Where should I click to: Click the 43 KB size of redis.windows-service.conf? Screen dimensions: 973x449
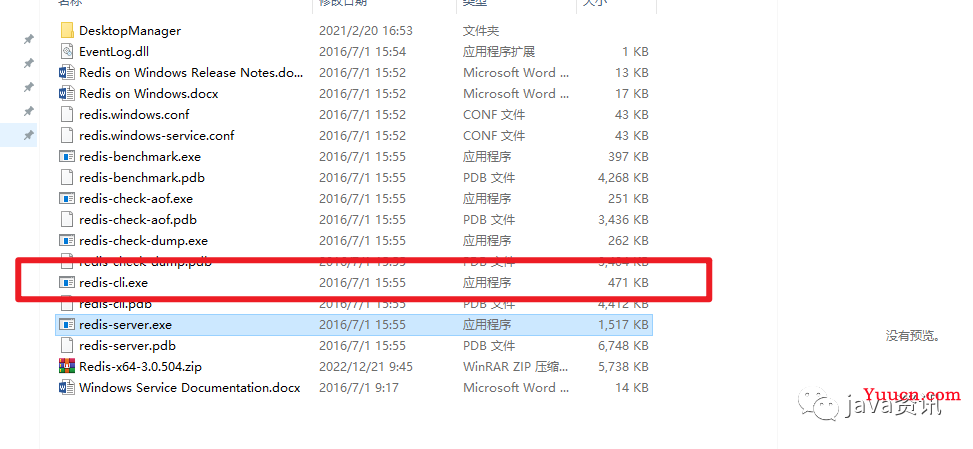(x=632, y=135)
